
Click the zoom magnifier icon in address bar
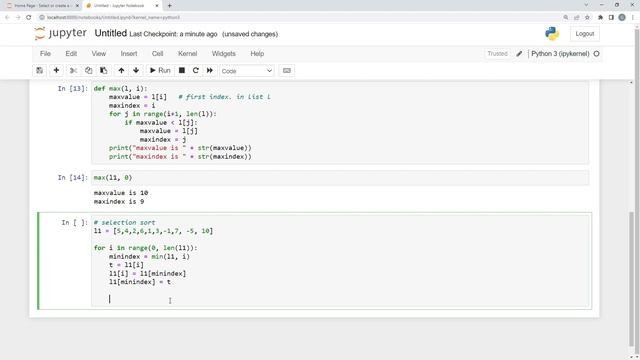pyautogui.click(x=565, y=18)
